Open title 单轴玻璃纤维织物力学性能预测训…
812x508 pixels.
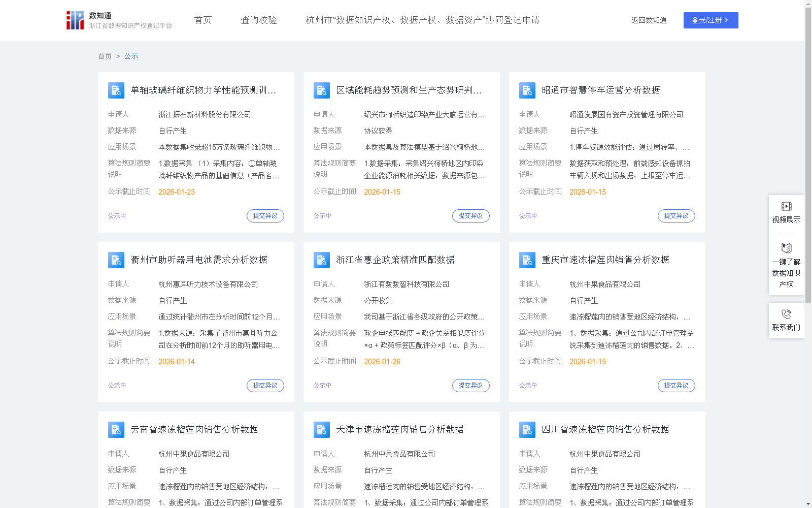point(204,90)
